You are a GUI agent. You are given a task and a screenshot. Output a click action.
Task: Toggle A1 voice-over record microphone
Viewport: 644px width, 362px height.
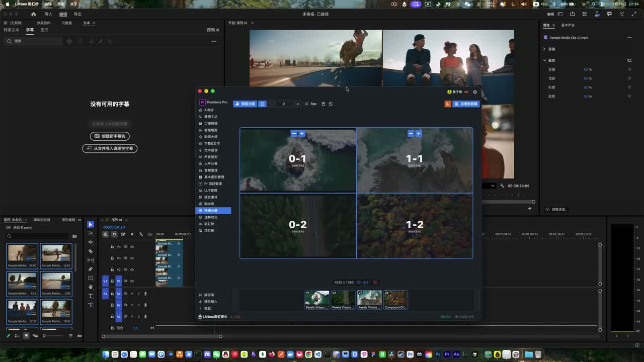point(145,294)
